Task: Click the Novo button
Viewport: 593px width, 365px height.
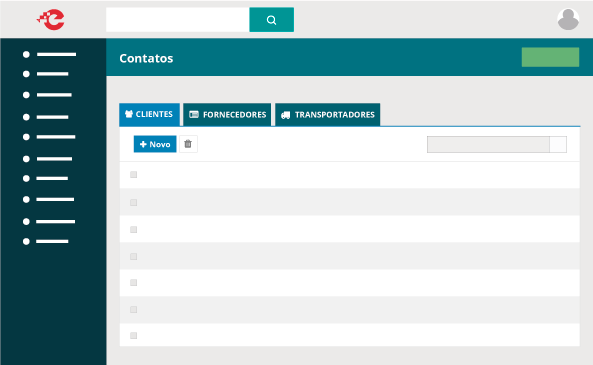Action: pyautogui.click(x=155, y=144)
